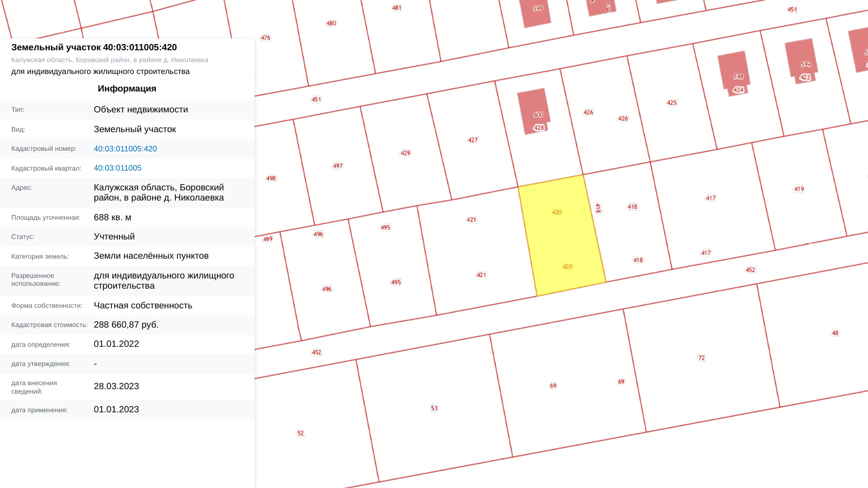Image resolution: width=868 pixels, height=488 pixels.
Task: Click type value 'Объект недвижимости'
Action: 141,110
